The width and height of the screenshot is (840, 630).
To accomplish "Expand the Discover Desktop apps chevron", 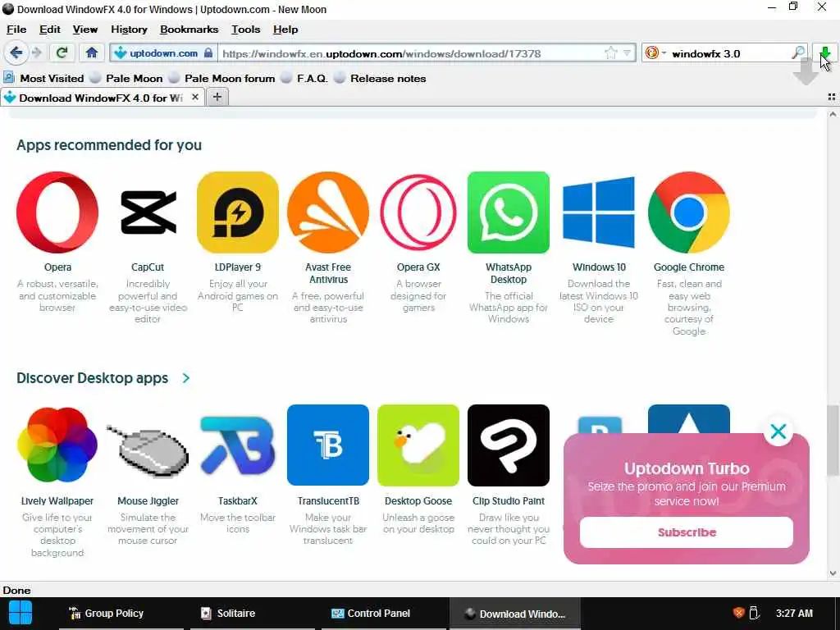I will [186, 377].
